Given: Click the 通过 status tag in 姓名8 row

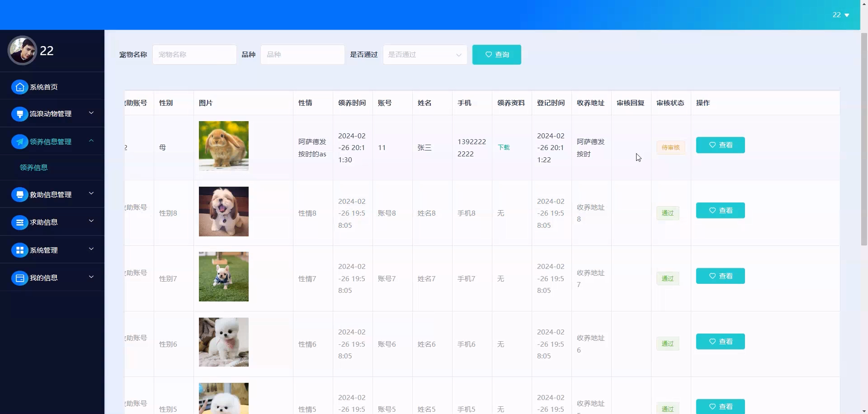Looking at the screenshot, I should tap(668, 213).
